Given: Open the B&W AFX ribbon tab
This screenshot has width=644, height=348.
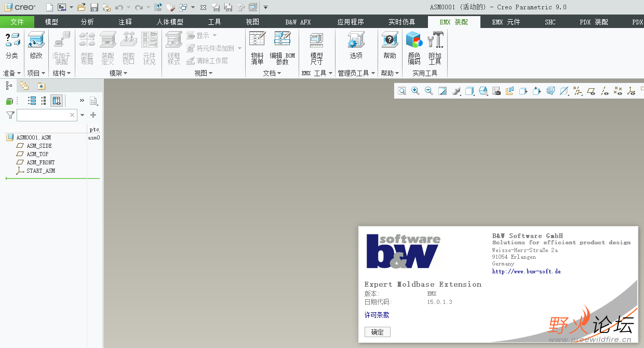Looking at the screenshot, I should coord(298,22).
